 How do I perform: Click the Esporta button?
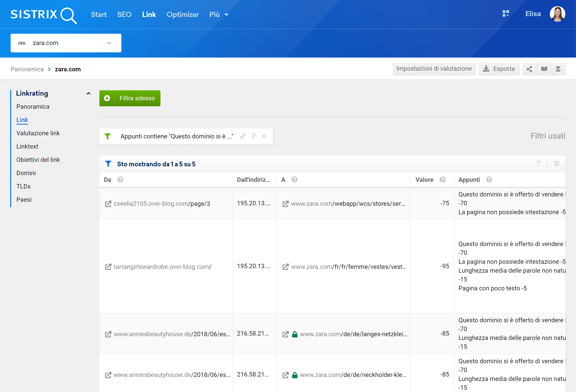tap(499, 69)
